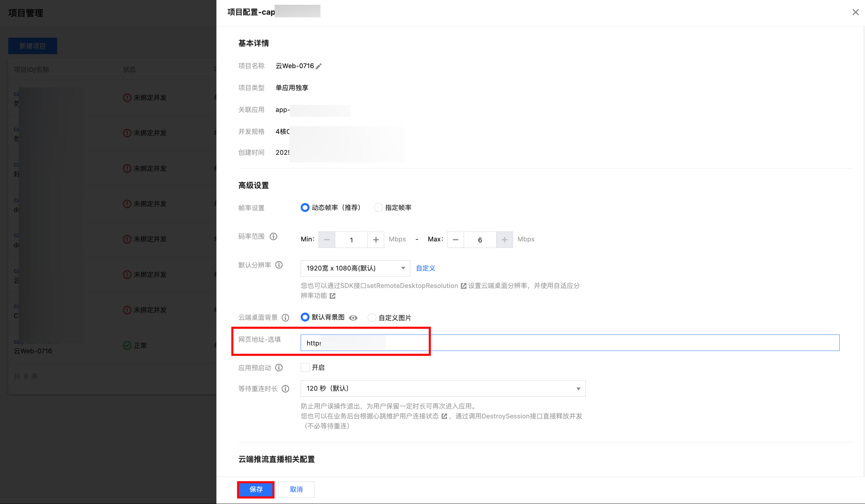
Task: Increase the Min bitrate with plus button
Action: [376, 239]
